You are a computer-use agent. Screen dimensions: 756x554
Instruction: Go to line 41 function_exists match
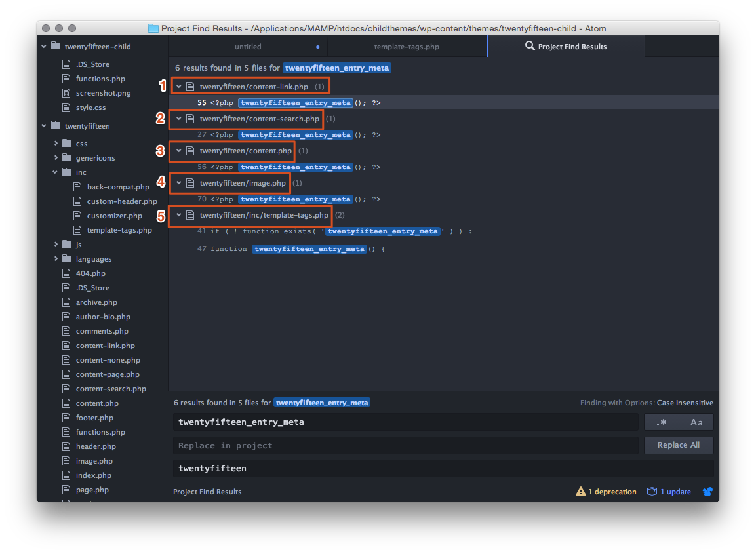pyautogui.click(x=443, y=231)
